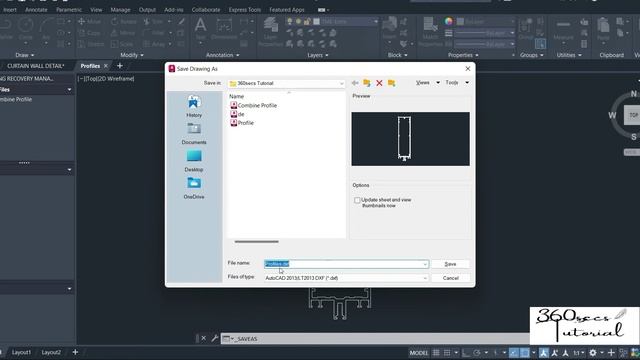Expand the Annotation panel title arrow
Screen dimensions: 640x360
tap(238, 55)
